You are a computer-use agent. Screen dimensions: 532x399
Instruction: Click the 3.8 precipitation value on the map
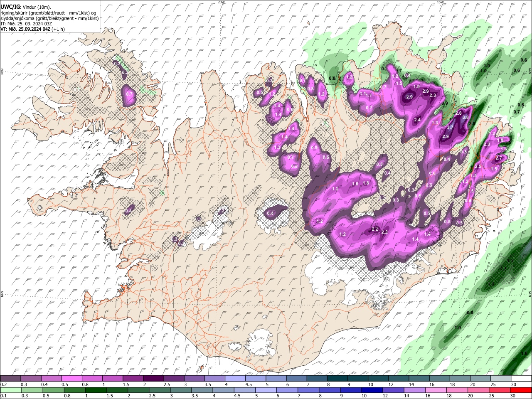pyautogui.click(x=465, y=118)
